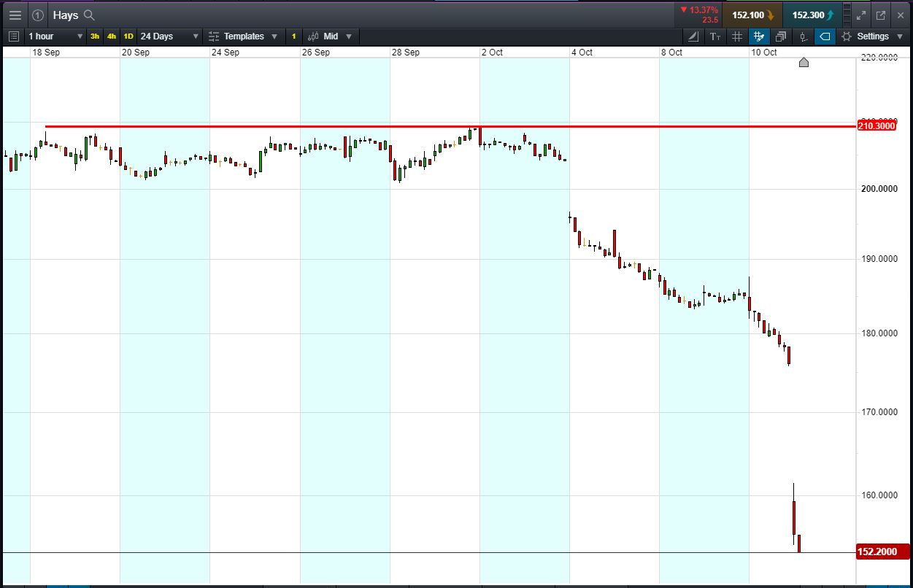Toggle the price label tag icon
The width and height of the screenshot is (913, 588).
[x=825, y=36]
